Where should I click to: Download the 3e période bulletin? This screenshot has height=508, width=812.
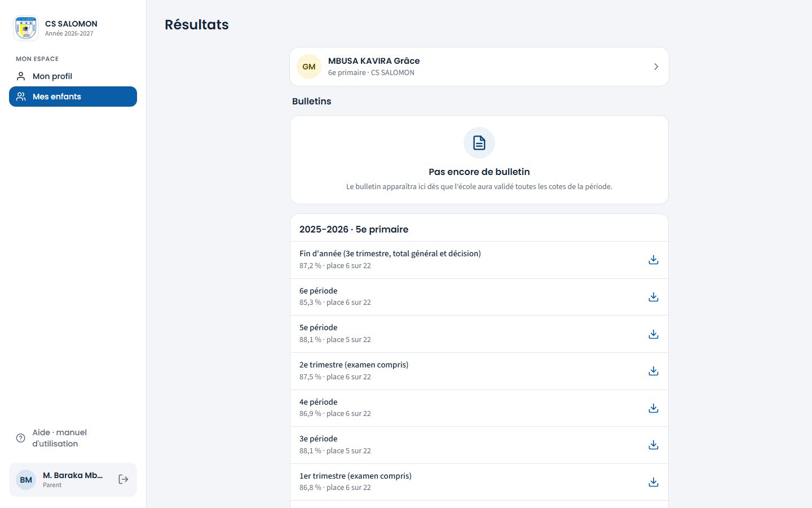[654, 445]
